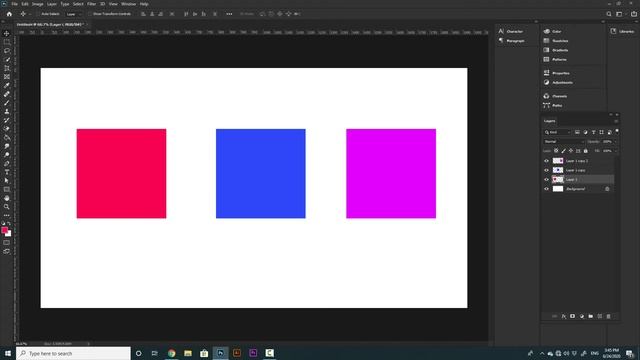Select the Hand tool
The image size is (640, 360).
[7, 198]
